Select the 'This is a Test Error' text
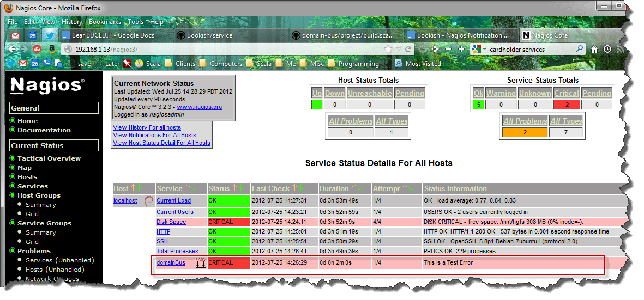This screenshot has height=300, width=644. coord(448,262)
